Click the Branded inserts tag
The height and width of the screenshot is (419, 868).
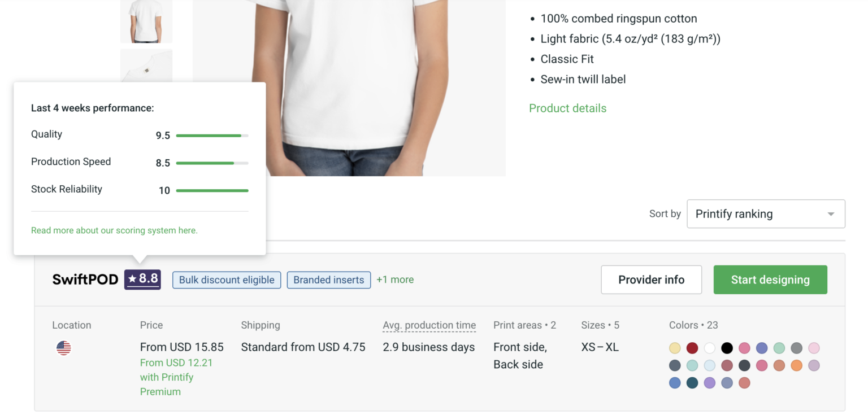pos(328,280)
